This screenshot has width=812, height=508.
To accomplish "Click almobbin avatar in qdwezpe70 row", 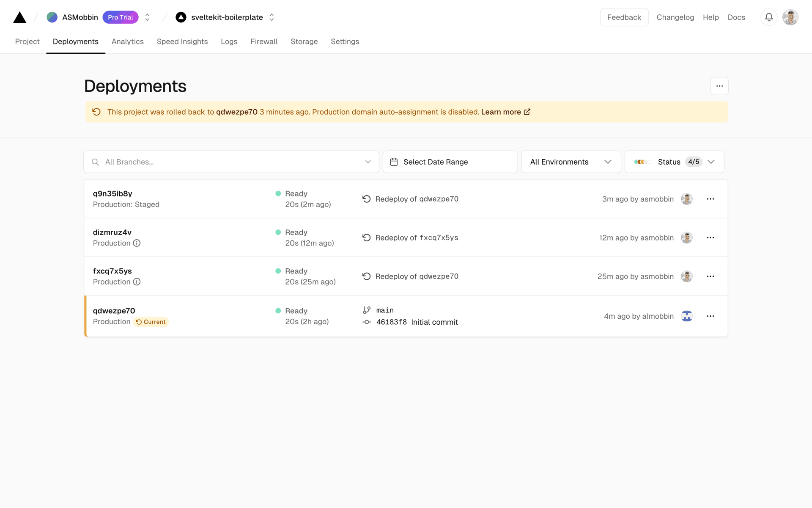I will pos(686,316).
